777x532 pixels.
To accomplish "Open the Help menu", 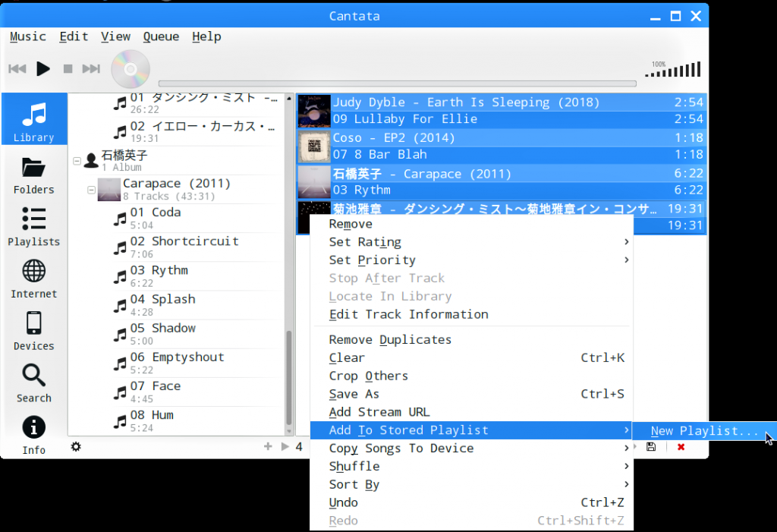I will [x=206, y=36].
